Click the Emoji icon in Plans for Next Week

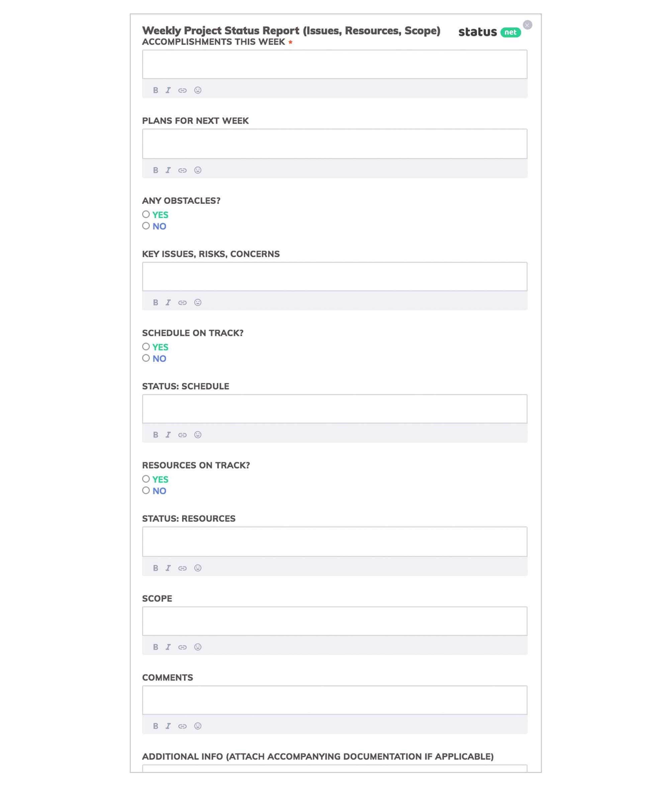198,170
